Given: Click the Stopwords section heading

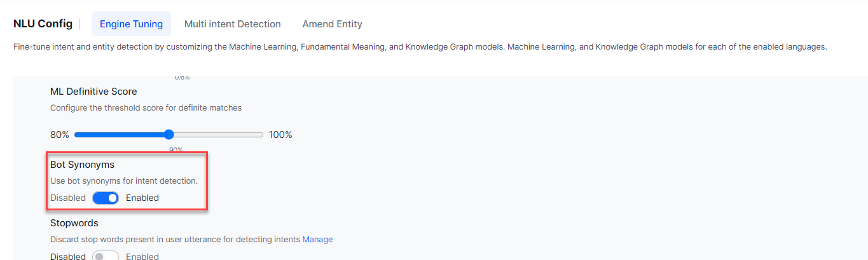Looking at the screenshot, I should [74, 223].
